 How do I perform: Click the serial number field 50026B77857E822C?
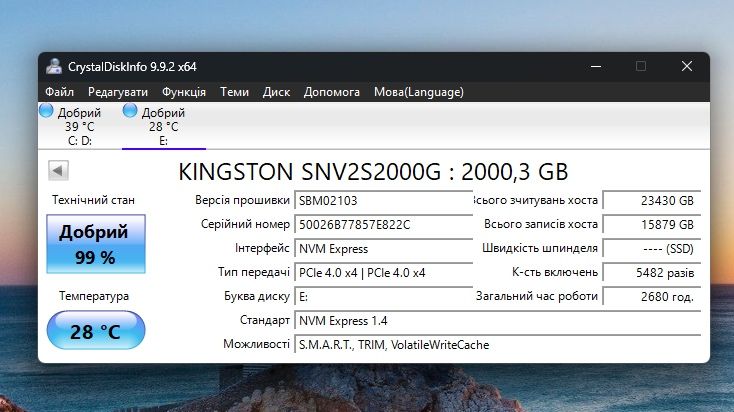[383, 224]
